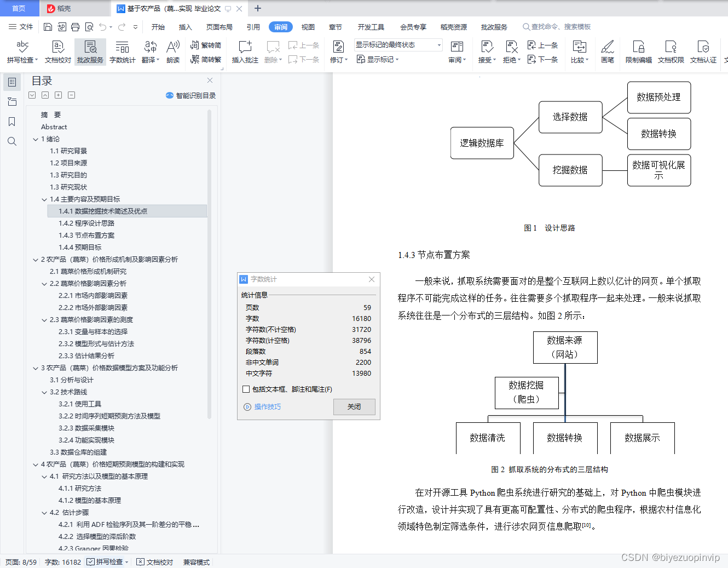Click the 接受 accept changes button

487,52
